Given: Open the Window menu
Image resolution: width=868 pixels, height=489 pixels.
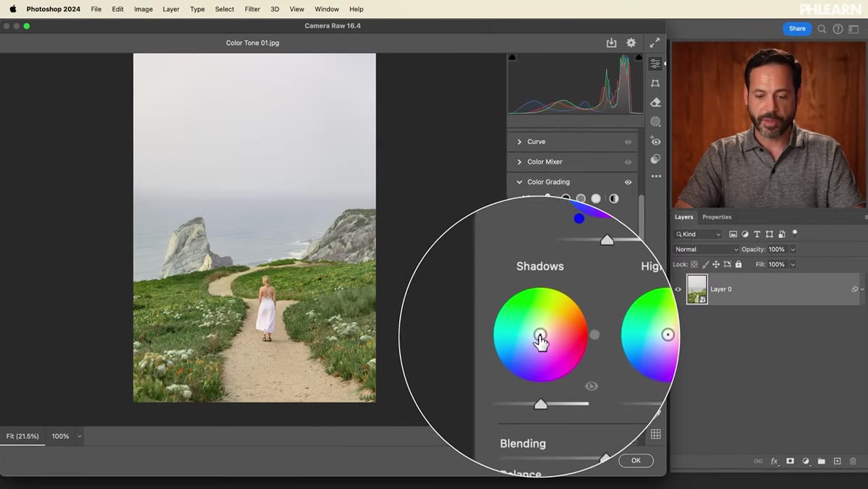Looking at the screenshot, I should tap(327, 9).
